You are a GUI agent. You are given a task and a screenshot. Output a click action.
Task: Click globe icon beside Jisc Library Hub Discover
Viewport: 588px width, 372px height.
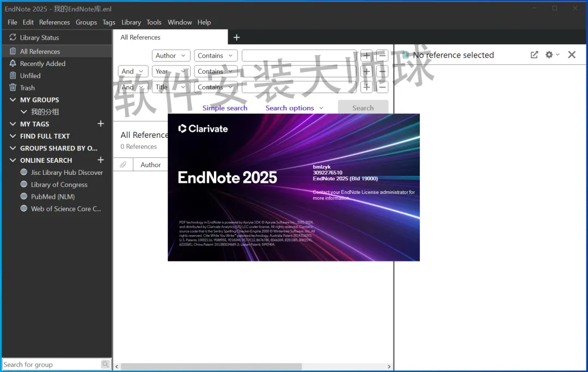[x=23, y=172]
